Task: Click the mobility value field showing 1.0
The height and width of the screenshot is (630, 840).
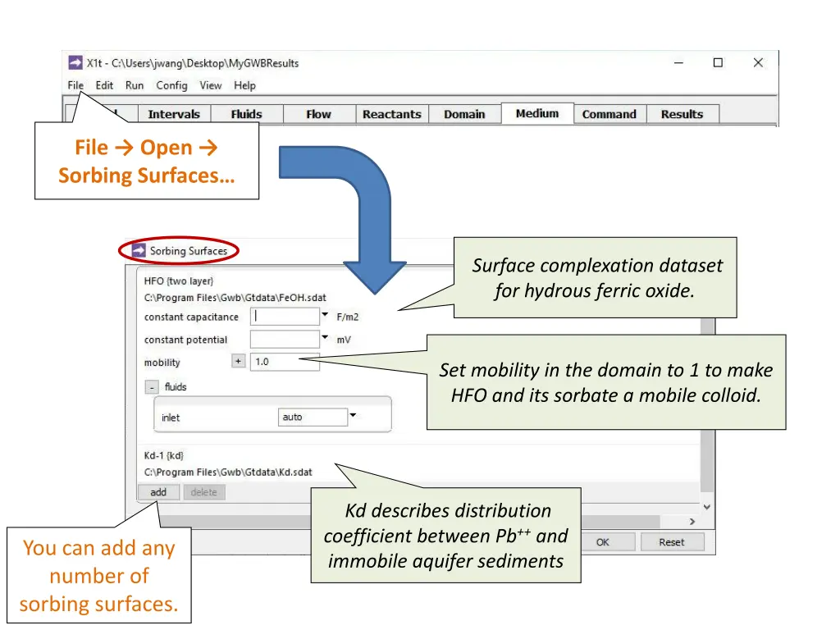Action: [x=285, y=362]
